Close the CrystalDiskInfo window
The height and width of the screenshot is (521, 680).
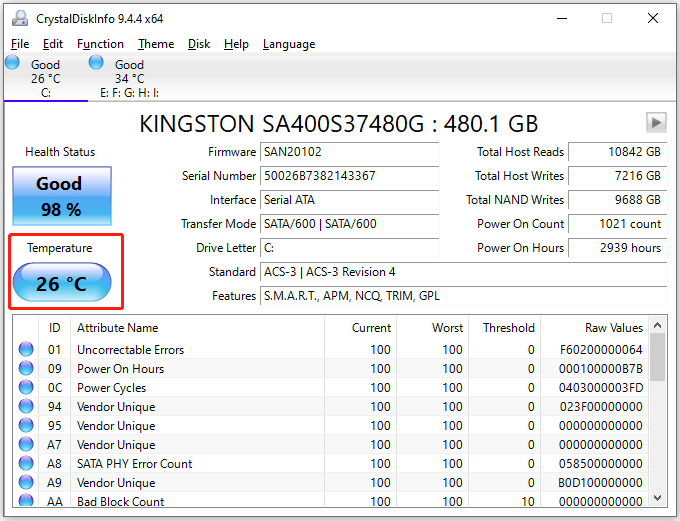(x=653, y=18)
